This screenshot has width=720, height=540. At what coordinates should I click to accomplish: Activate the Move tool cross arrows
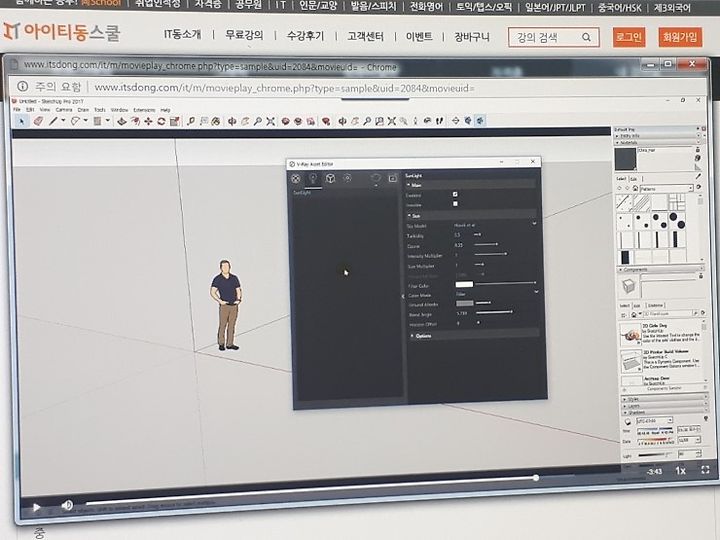148,121
